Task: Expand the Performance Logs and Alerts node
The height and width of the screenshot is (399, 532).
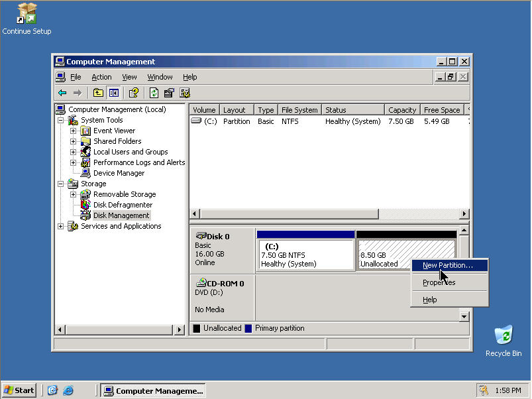Action: pyautogui.click(x=73, y=162)
